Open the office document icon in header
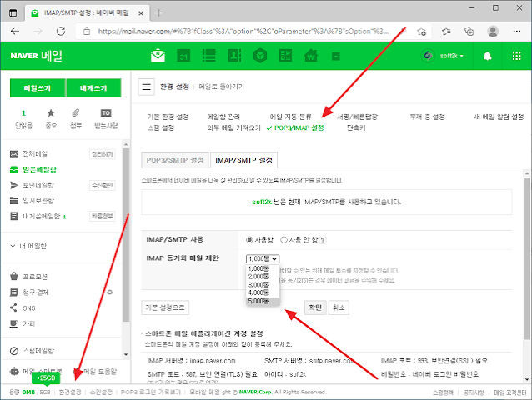Screen dimensions: 532x400 coord(285,56)
